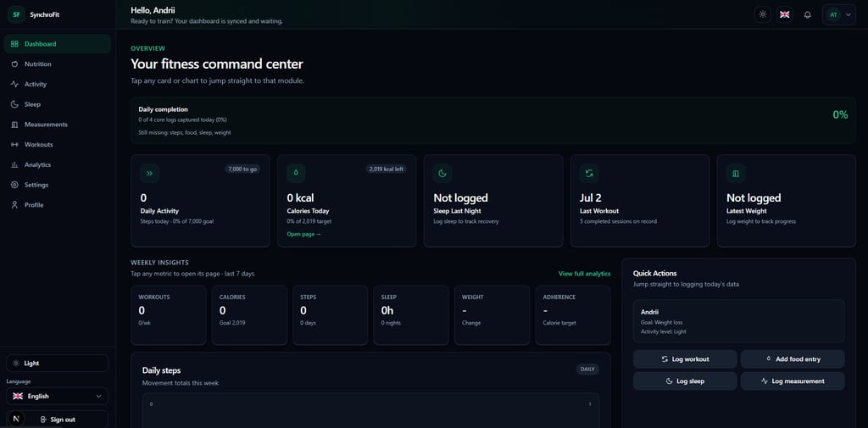The image size is (868, 428).
Task: Click the Dashboard grid icon in sidebar
Action: 14,44
